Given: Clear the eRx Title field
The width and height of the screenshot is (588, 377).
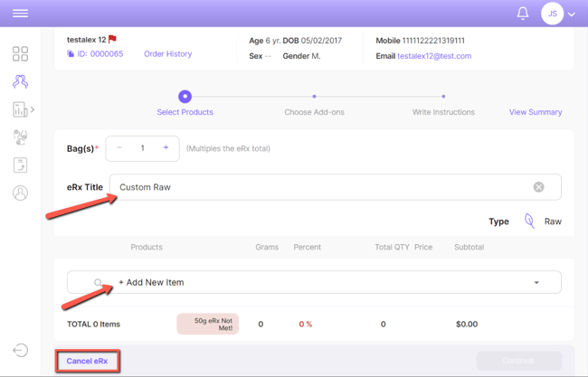Looking at the screenshot, I should tap(538, 187).
